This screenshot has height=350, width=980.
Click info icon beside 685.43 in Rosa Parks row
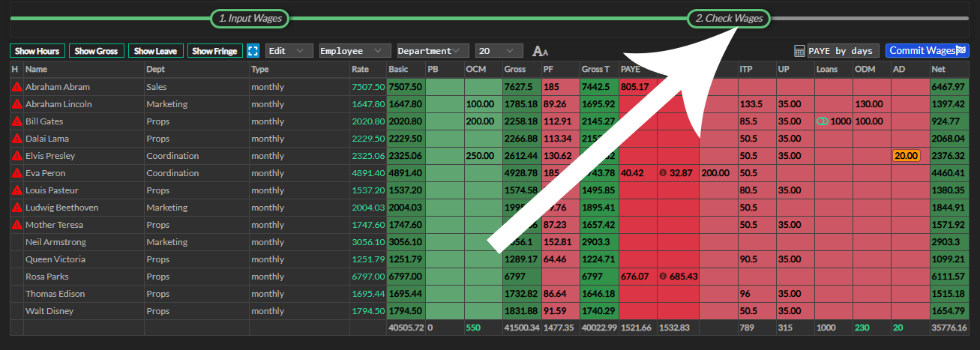tap(663, 277)
